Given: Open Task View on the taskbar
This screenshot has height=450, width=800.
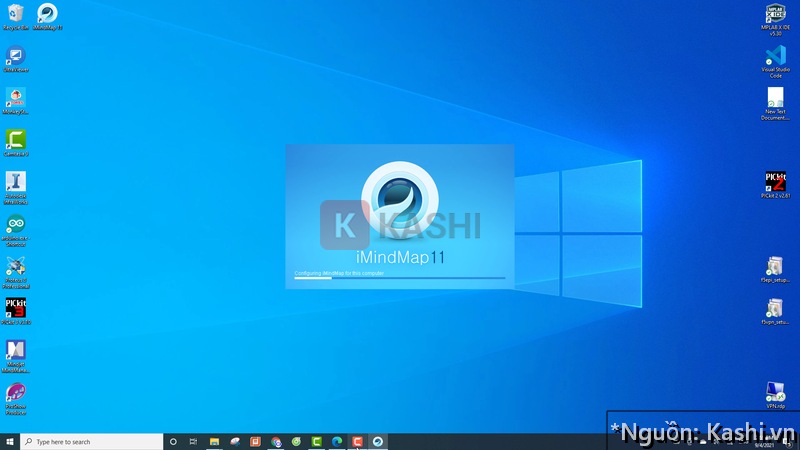Looking at the screenshot, I should pyautogui.click(x=193, y=441).
